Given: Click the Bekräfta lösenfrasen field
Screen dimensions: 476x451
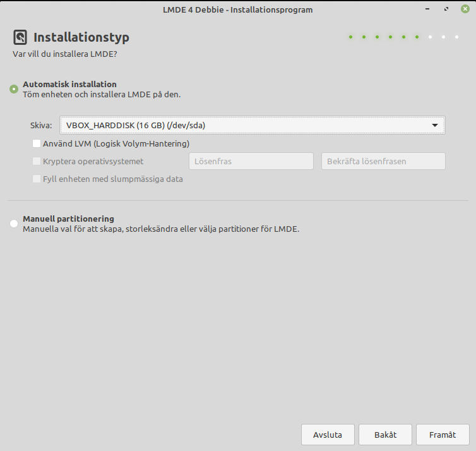Looking at the screenshot, I should 383,161.
